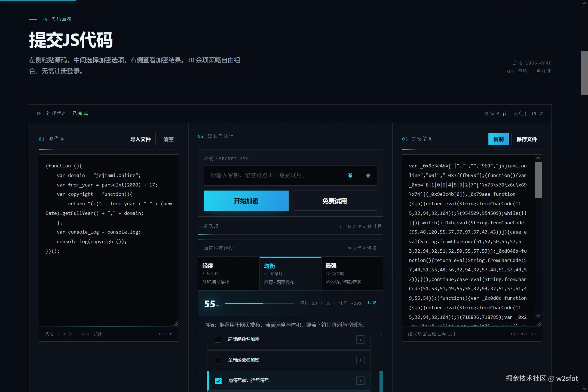Click the blue 均衡 label beside 体积 +20%
Screen dimensions: 588x392
coord(372,303)
